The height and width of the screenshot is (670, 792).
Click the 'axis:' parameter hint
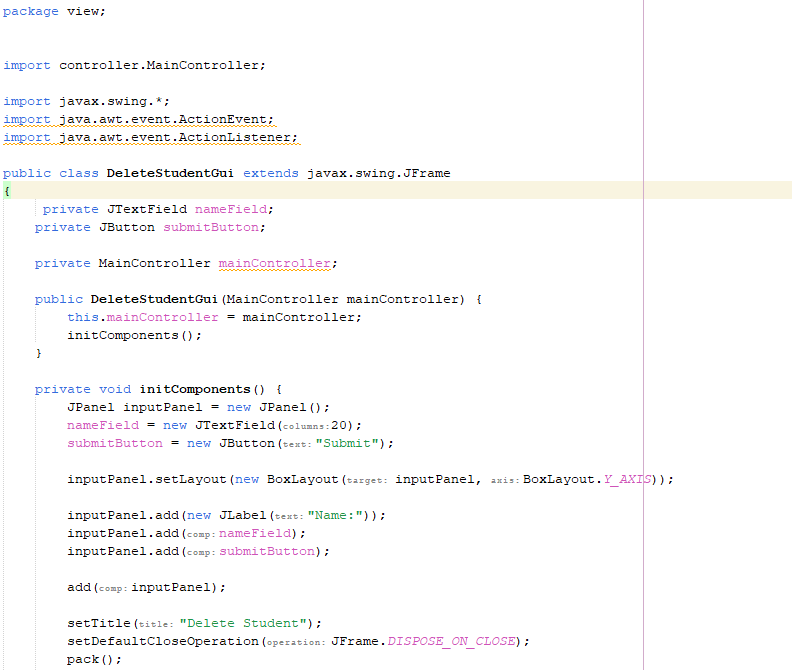[x=505, y=481]
